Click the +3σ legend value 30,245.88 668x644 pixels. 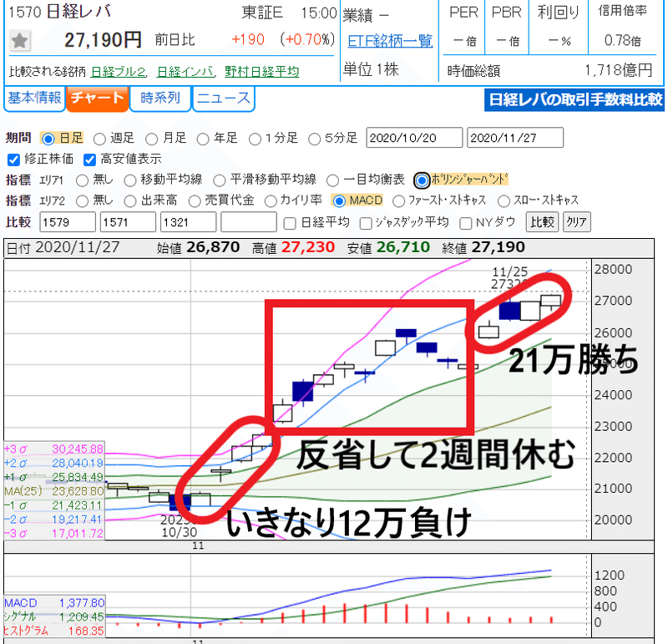(x=78, y=449)
